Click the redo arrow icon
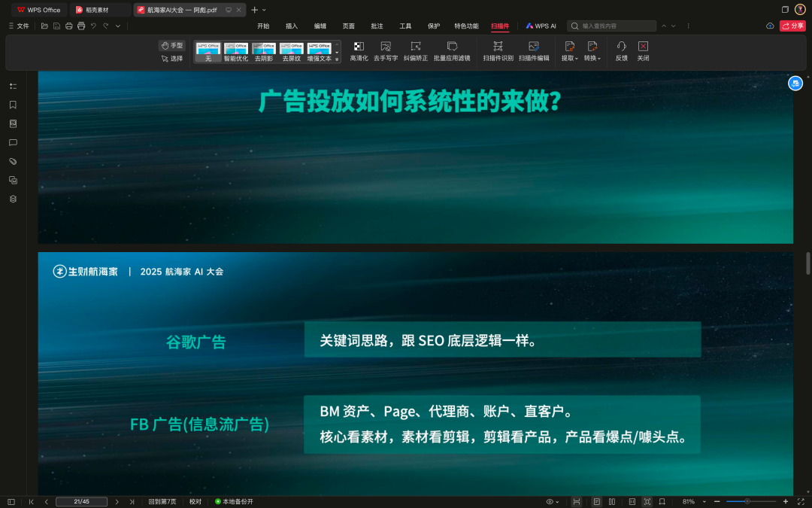 pos(106,26)
